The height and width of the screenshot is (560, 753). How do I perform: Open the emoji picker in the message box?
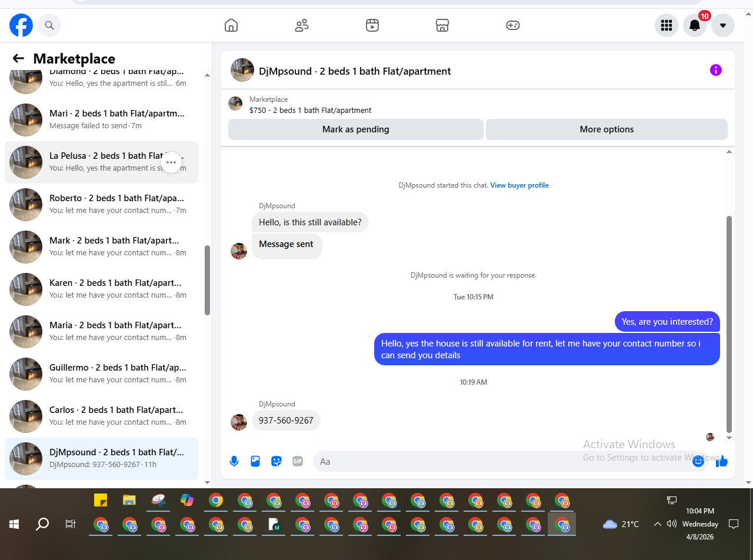tap(698, 461)
